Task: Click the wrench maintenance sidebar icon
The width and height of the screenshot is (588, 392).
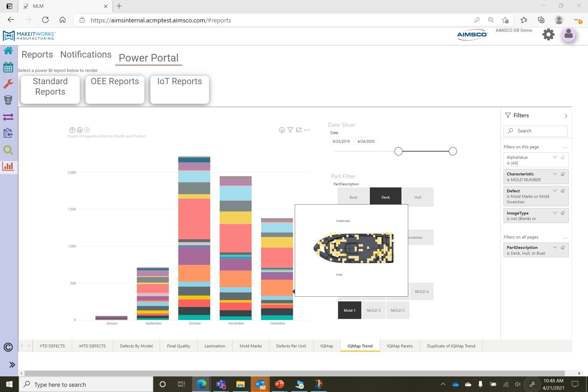Action: coord(8,84)
